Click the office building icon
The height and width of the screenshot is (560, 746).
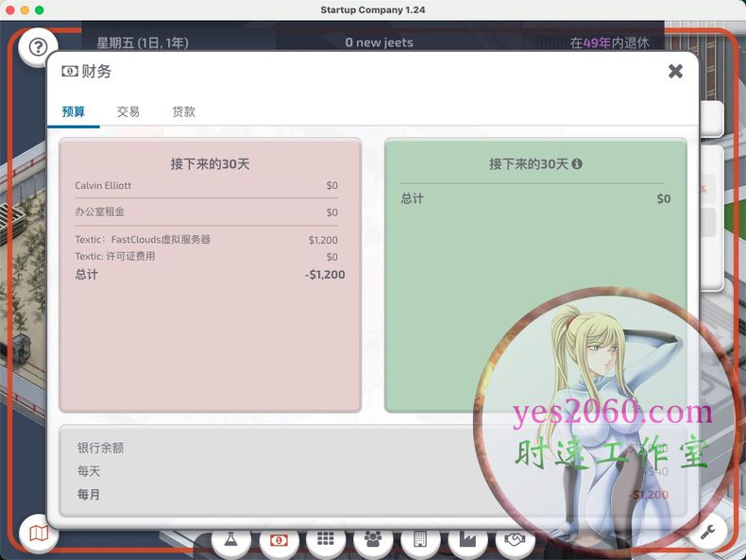(x=420, y=540)
